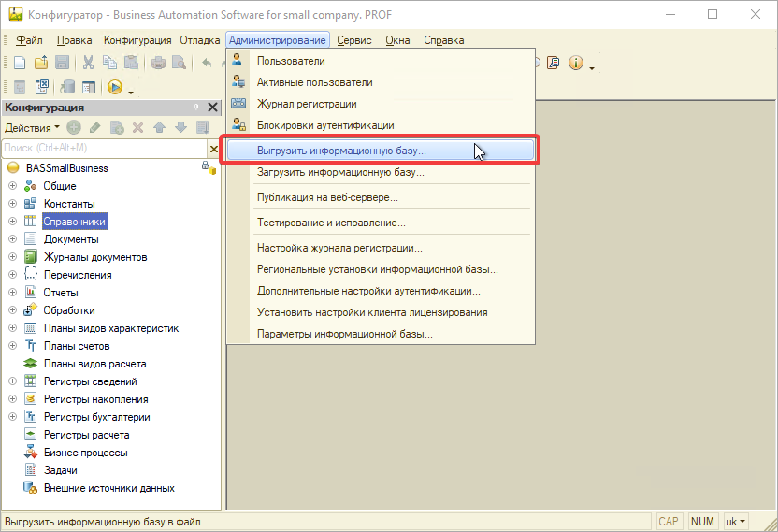This screenshot has width=778, height=532.
Task: Click the New document toolbar icon
Action: tap(20, 63)
